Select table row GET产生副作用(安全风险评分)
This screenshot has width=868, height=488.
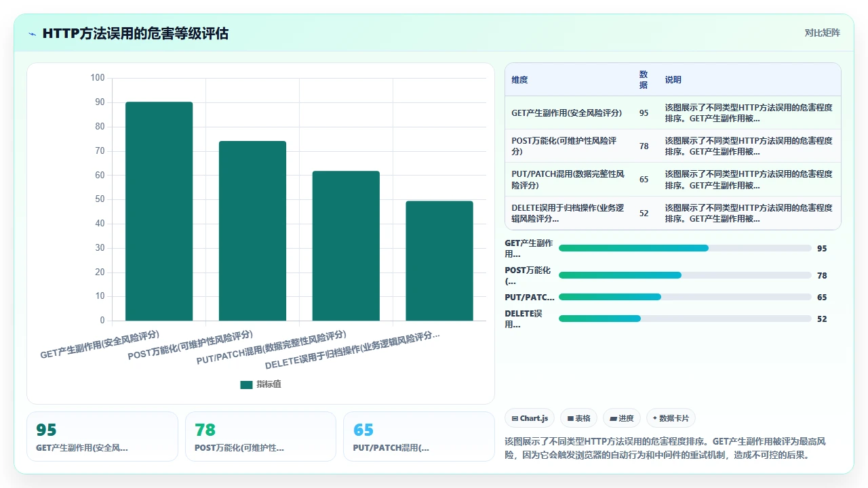point(673,113)
